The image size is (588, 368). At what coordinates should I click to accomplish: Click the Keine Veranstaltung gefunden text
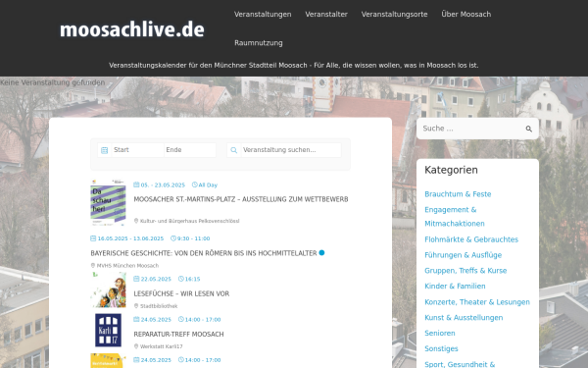pyautogui.click(x=53, y=82)
